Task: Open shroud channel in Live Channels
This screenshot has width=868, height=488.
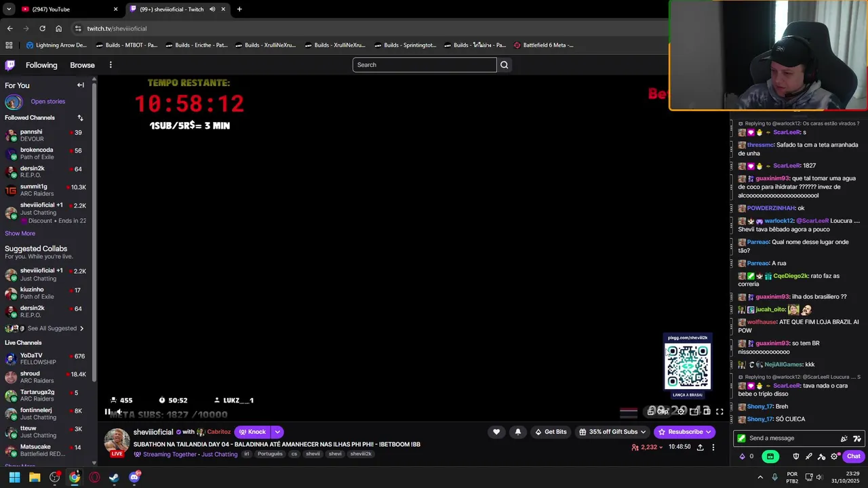Action: 47,377
